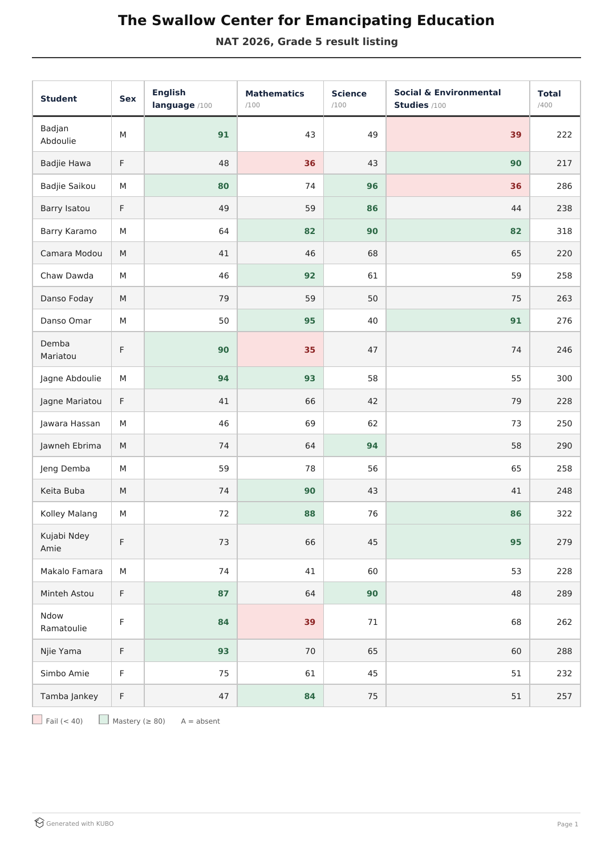Select Kujabi Ndey Amie's Social Studies score 95
This screenshot has height=868, width=613.
[515, 542]
